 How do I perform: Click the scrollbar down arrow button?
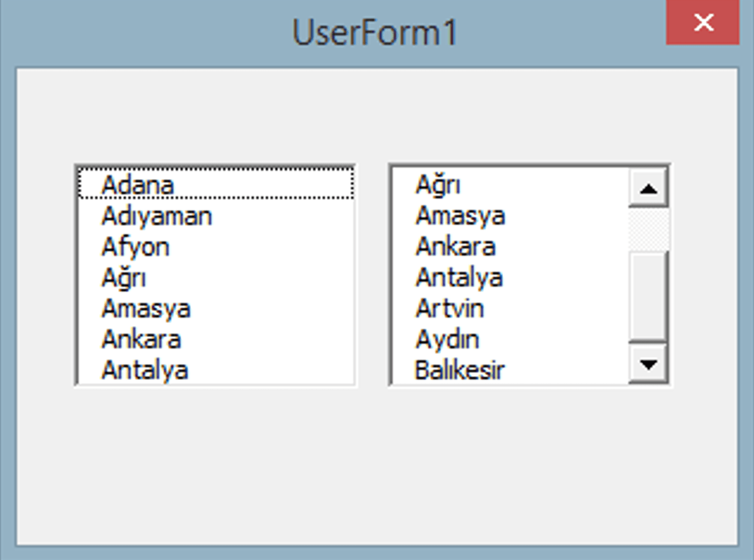pos(648,364)
